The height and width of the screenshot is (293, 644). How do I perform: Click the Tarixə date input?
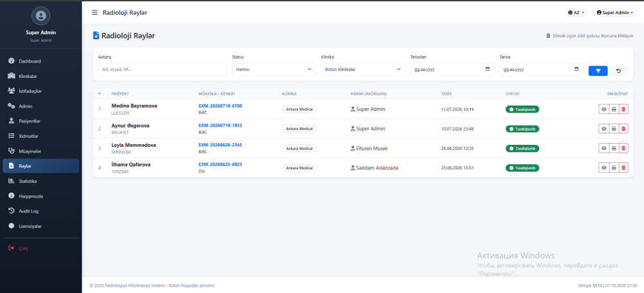[x=542, y=70]
